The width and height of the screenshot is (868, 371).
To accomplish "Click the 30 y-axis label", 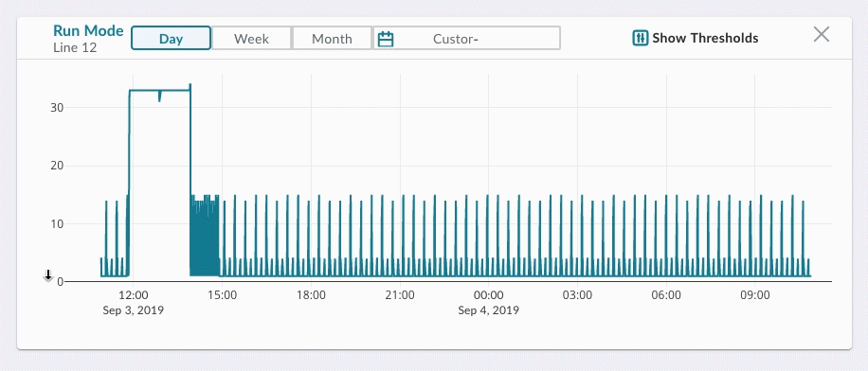I will [57, 107].
